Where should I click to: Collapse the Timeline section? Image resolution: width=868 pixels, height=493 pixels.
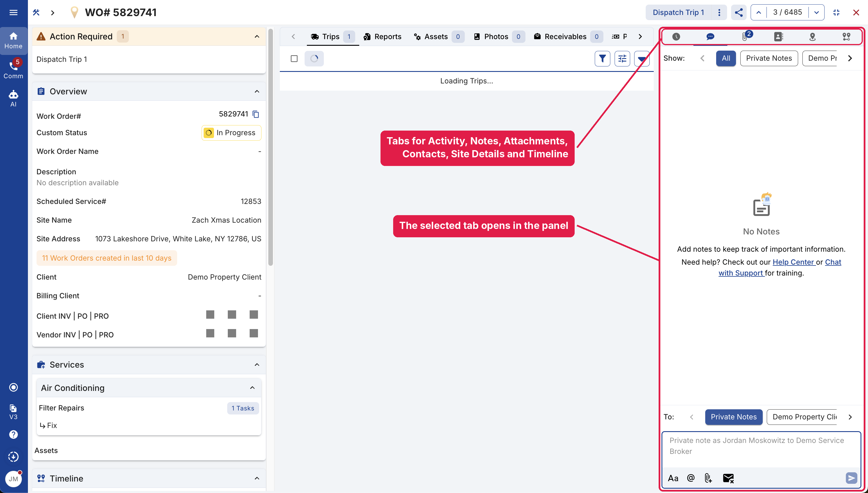(257, 478)
